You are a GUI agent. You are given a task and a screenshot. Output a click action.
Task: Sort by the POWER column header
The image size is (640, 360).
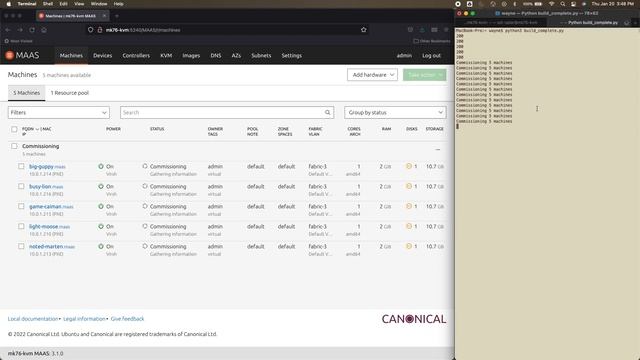pos(113,129)
